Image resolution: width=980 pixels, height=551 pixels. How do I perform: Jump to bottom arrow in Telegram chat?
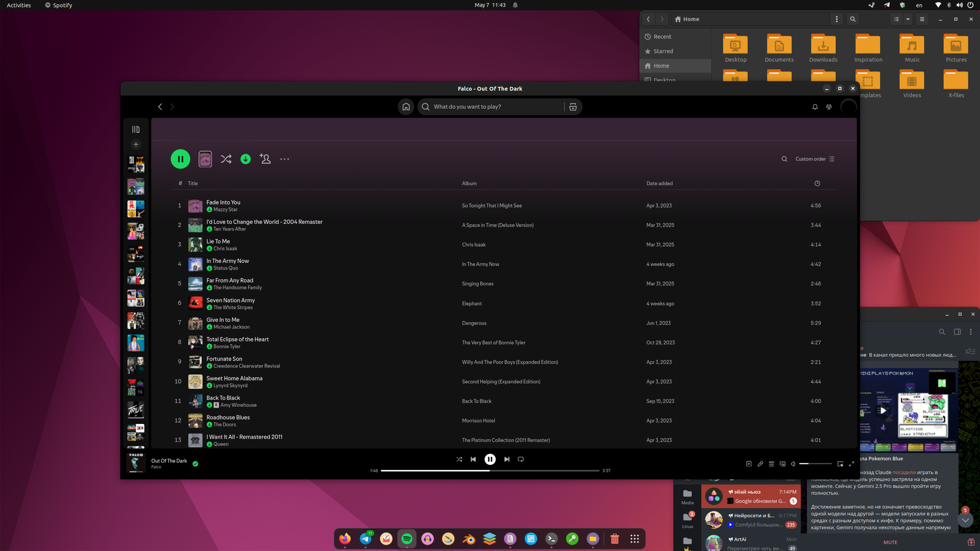coord(965,520)
